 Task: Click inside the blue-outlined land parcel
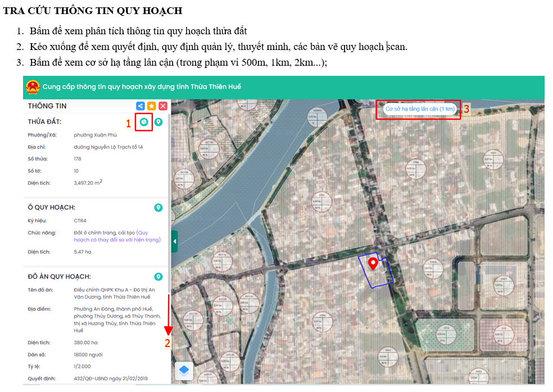pyautogui.click(x=380, y=276)
